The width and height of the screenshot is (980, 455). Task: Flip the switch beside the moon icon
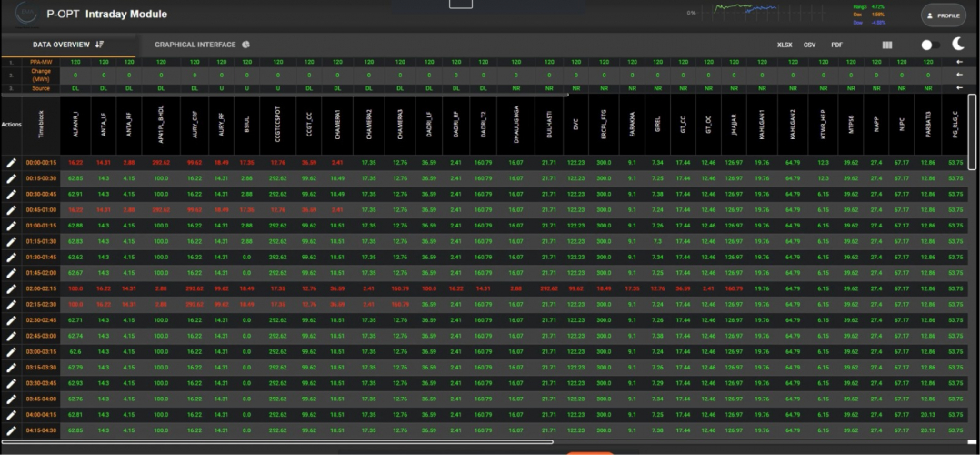pos(930,45)
